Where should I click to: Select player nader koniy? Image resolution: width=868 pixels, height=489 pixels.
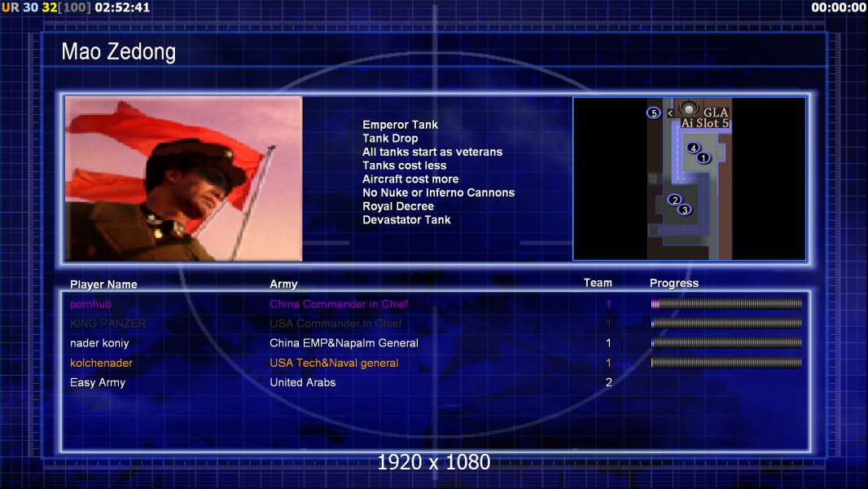tap(99, 343)
